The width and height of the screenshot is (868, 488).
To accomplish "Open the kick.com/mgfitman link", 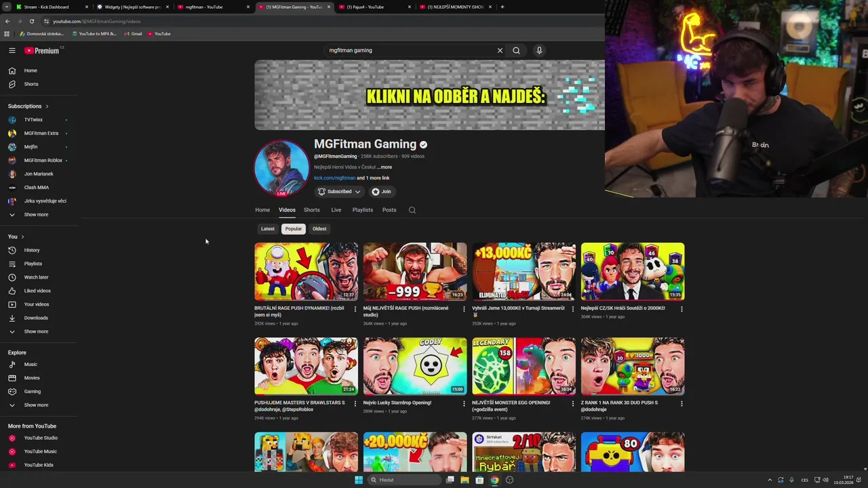I will 334,178.
